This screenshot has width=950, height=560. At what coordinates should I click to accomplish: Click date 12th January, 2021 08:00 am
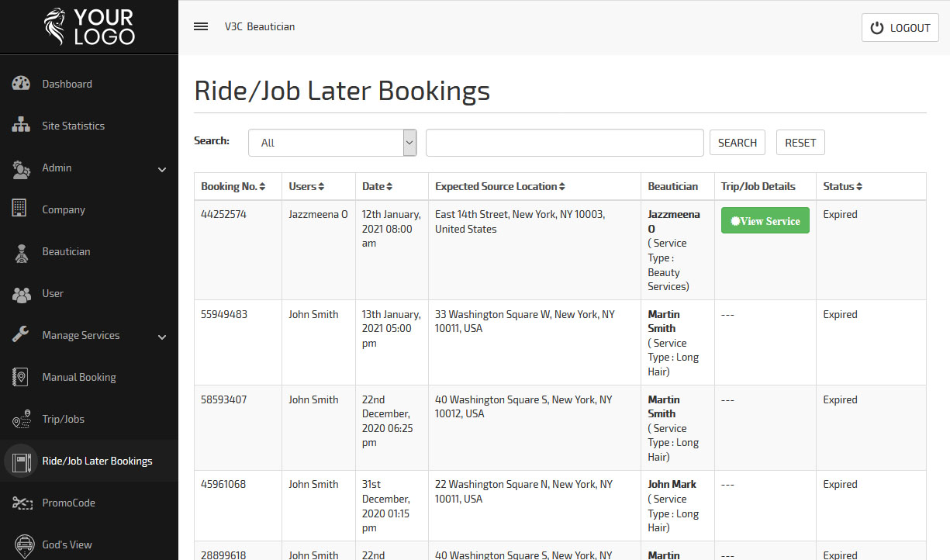392,229
